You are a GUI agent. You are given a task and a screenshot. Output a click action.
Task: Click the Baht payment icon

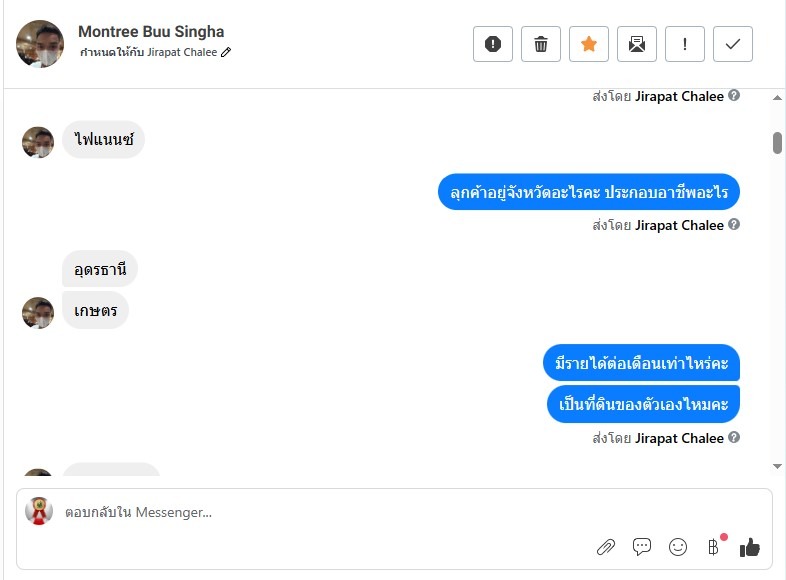click(713, 547)
